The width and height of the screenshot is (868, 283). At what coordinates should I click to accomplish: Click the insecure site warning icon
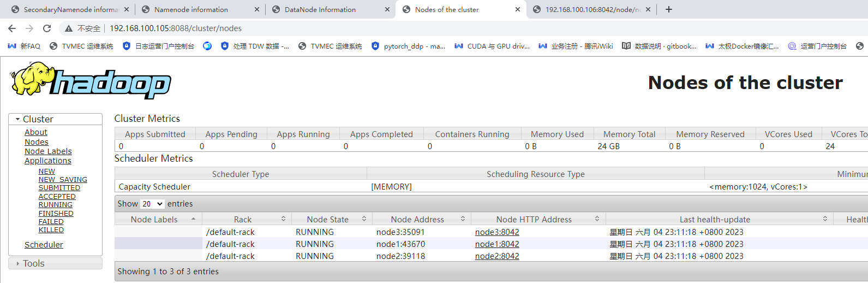pyautogui.click(x=69, y=28)
